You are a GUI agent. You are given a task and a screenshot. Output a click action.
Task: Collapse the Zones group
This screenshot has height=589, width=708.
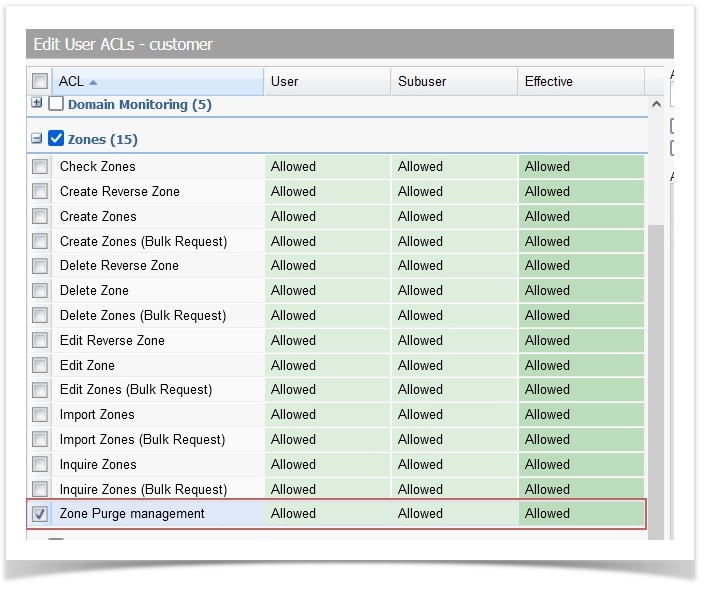tap(37, 138)
